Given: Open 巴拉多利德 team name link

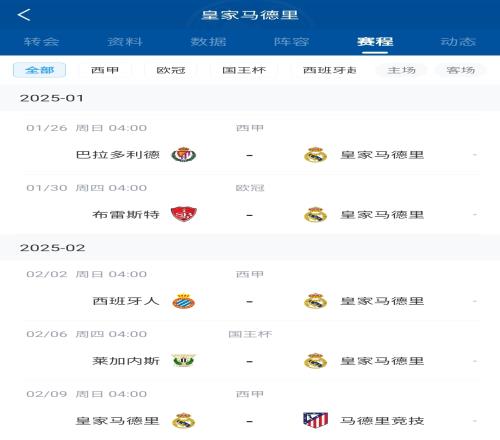Looking at the screenshot, I should (118, 155).
